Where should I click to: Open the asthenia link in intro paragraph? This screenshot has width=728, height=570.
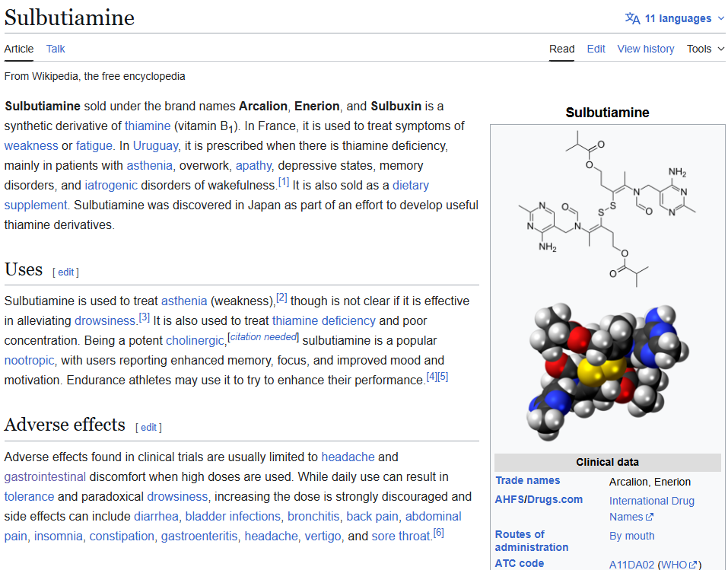150,166
